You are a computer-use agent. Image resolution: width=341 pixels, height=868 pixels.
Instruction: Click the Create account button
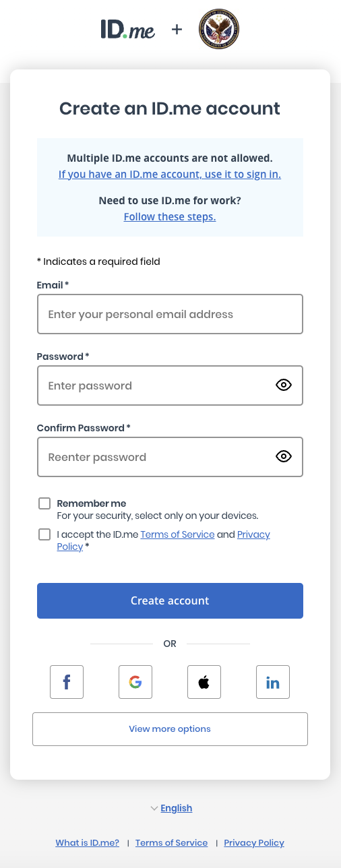pyautogui.click(x=170, y=600)
